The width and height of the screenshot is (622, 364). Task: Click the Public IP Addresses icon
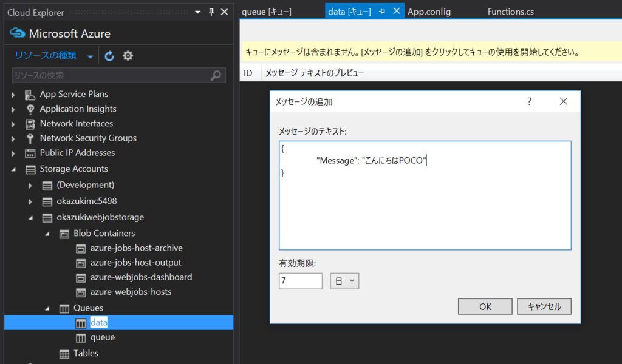(x=30, y=153)
